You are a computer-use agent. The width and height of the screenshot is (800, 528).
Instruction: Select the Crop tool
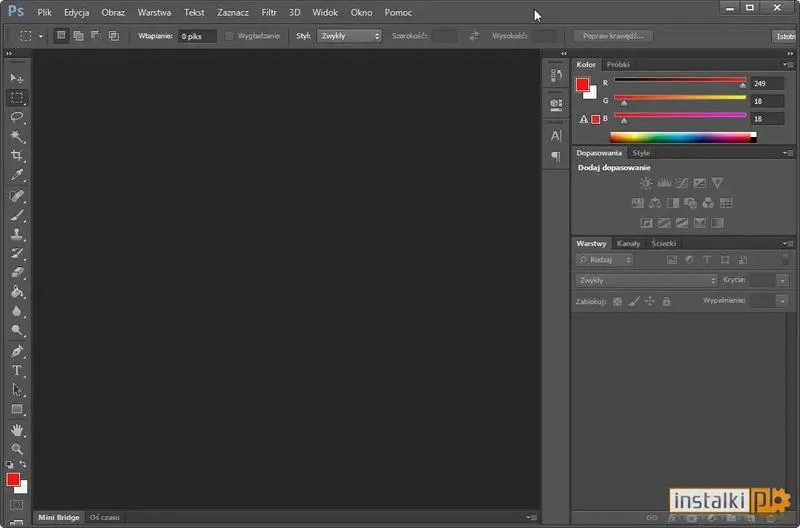tap(17, 156)
